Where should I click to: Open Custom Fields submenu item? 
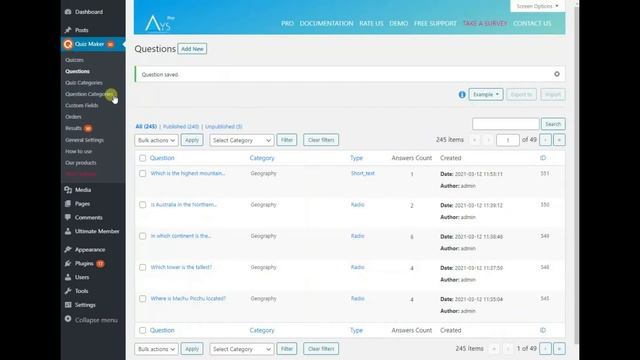pos(82,105)
